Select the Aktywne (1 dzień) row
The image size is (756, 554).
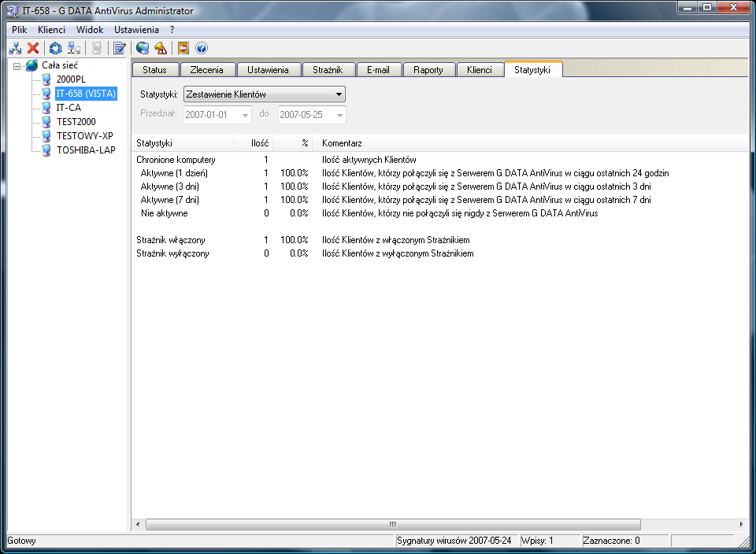pyautogui.click(x=439, y=173)
